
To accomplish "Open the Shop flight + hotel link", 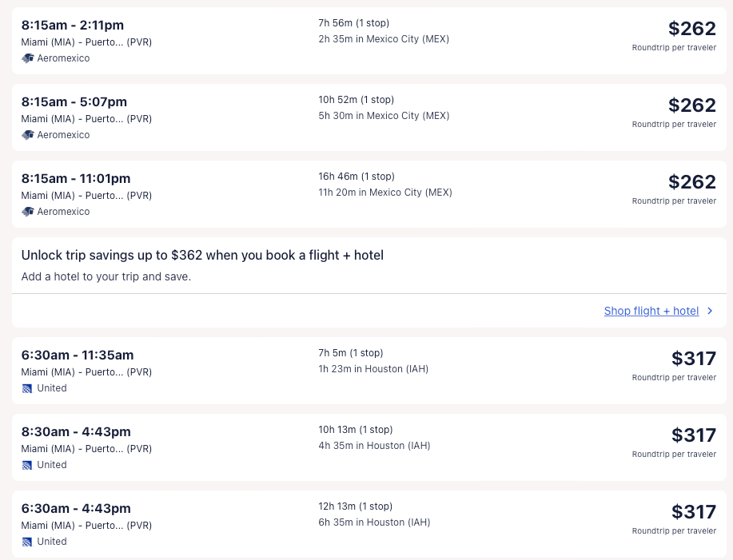I will click(x=651, y=311).
